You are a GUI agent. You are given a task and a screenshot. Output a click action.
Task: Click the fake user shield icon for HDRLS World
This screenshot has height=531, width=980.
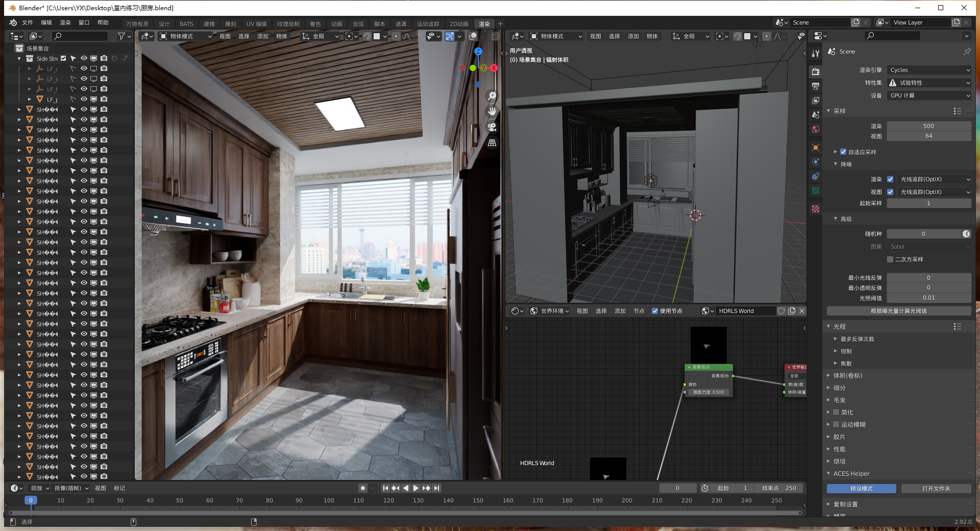coord(781,311)
